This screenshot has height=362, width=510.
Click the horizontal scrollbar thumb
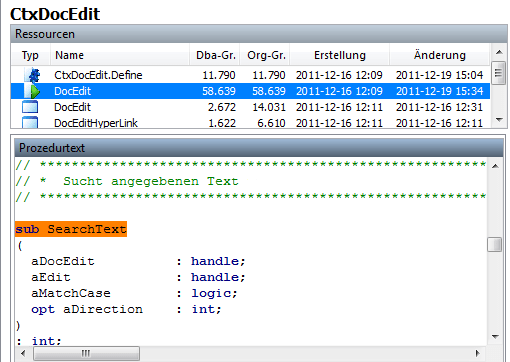tap(86, 353)
